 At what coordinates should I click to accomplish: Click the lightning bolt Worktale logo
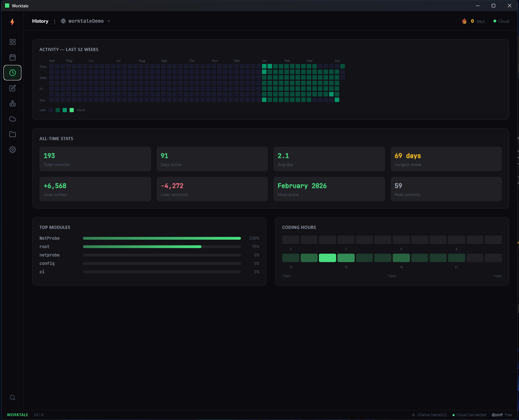tap(13, 22)
